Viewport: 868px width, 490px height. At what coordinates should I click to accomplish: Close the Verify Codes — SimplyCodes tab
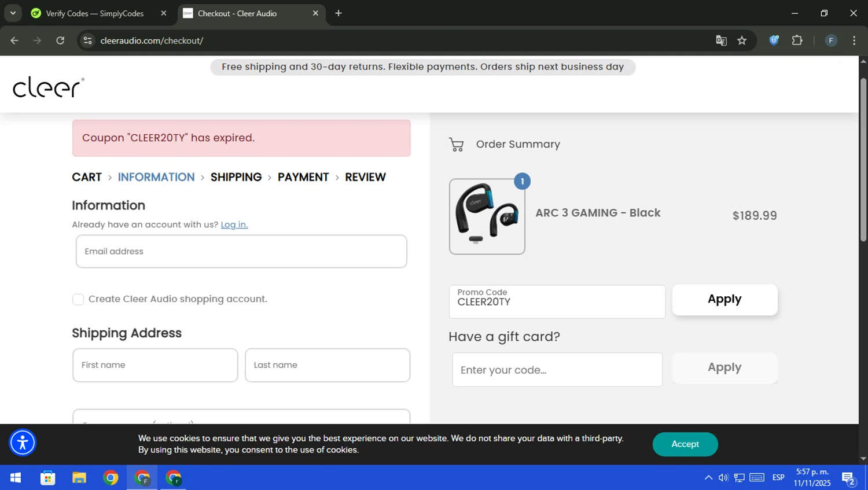click(x=164, y=13)
